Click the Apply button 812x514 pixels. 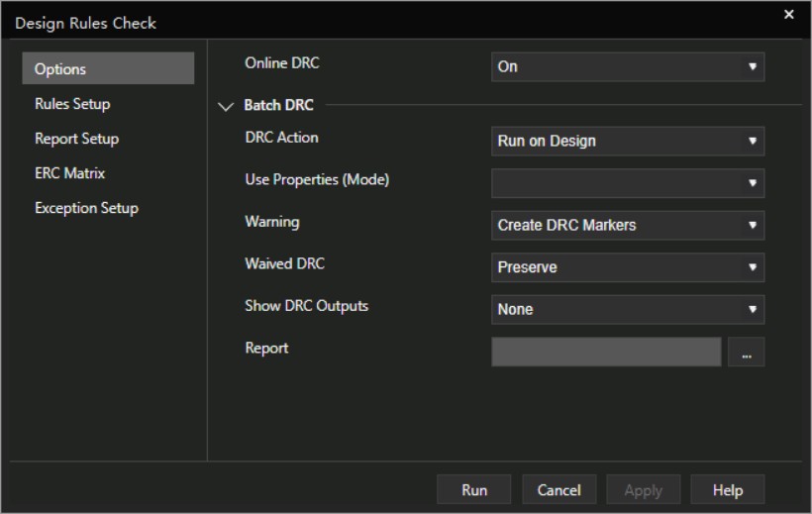coord(644,489)
